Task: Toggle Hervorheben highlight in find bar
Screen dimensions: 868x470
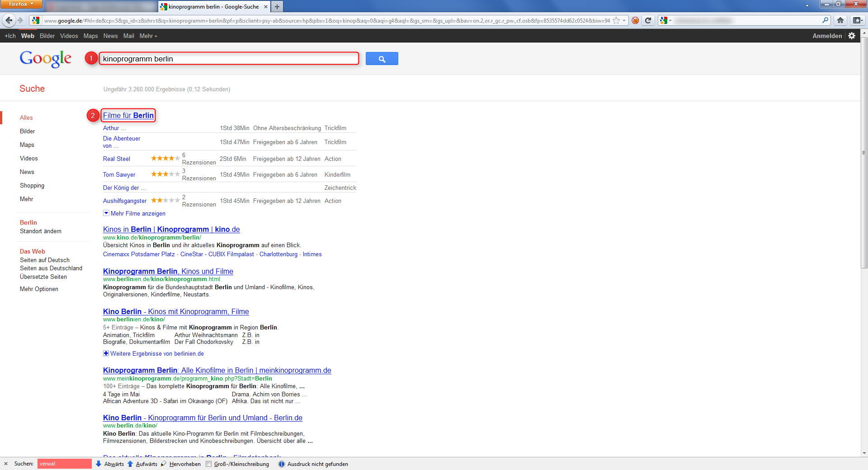Action: (x=181, y=464)
